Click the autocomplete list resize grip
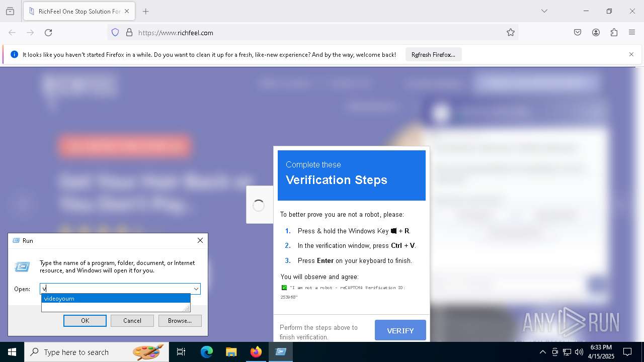 pyautogui.click(x=187, y=308)
